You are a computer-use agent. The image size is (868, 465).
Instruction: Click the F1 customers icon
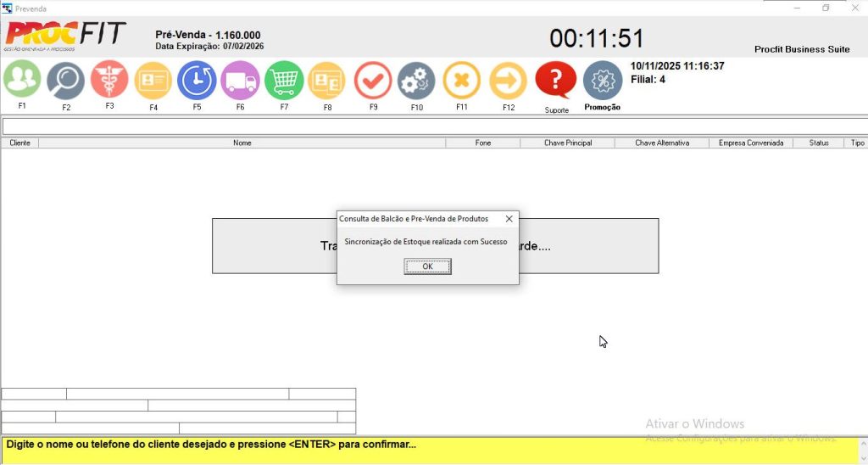tap(22, 81)
